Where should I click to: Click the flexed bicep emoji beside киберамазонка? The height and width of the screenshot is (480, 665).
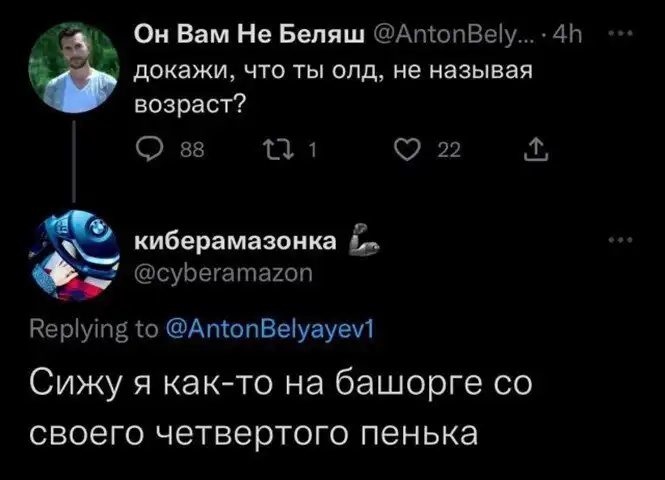[x=360, y=242]
